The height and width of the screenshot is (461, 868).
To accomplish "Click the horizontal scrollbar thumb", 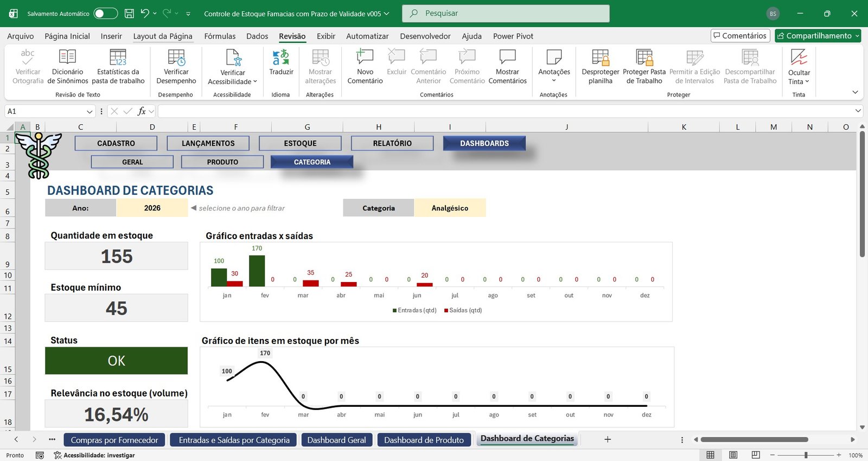I will point(754,439).
